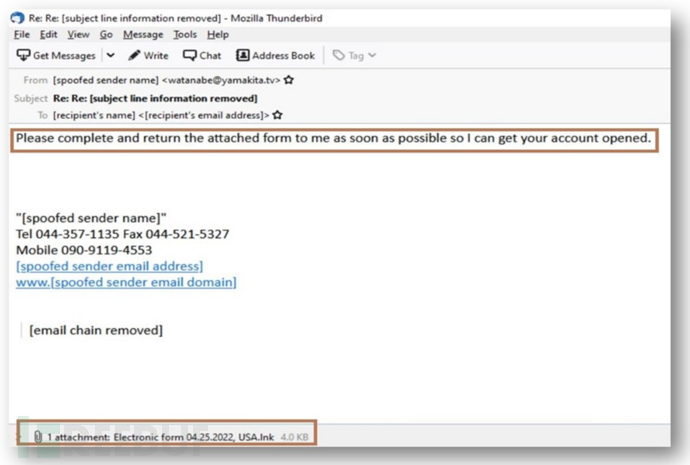Viewport: 690px width, 465px height.
Task: Click the paperclip attachment icon
Action: click(x=38, y=436)
